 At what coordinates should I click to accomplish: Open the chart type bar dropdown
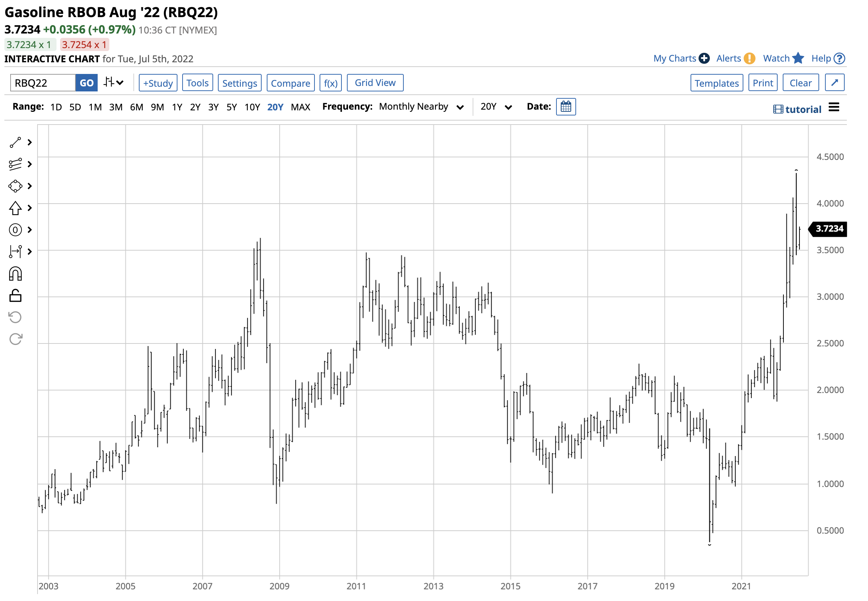[113, 82]
